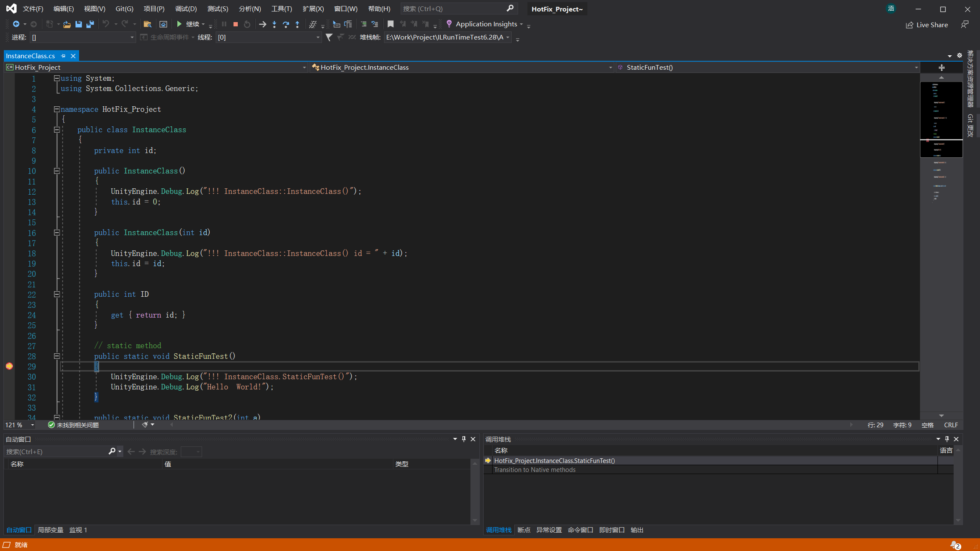Open Find in Files with folder-search icon
Image resolution: width=980 pixels, height=551 pixels.
[148, 24]
